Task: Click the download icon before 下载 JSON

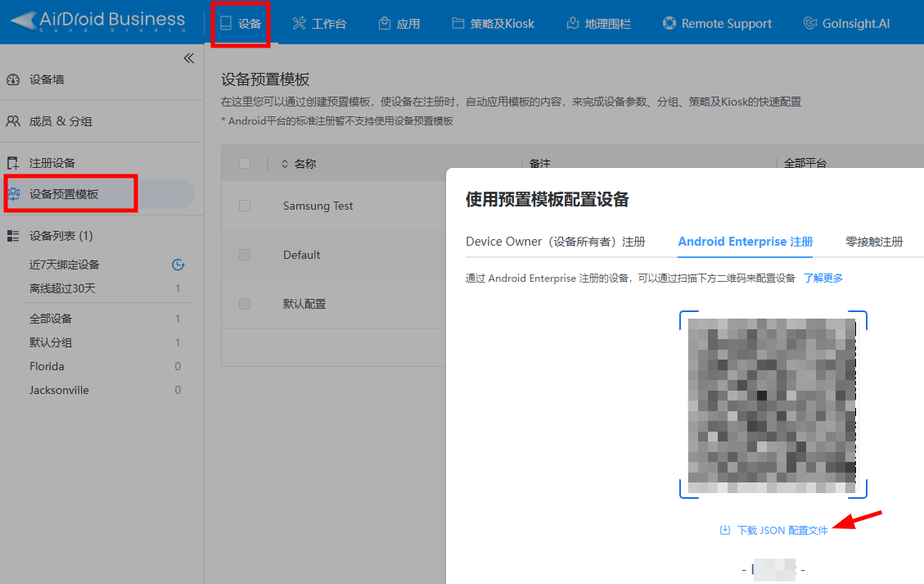Action: point(725,530)
